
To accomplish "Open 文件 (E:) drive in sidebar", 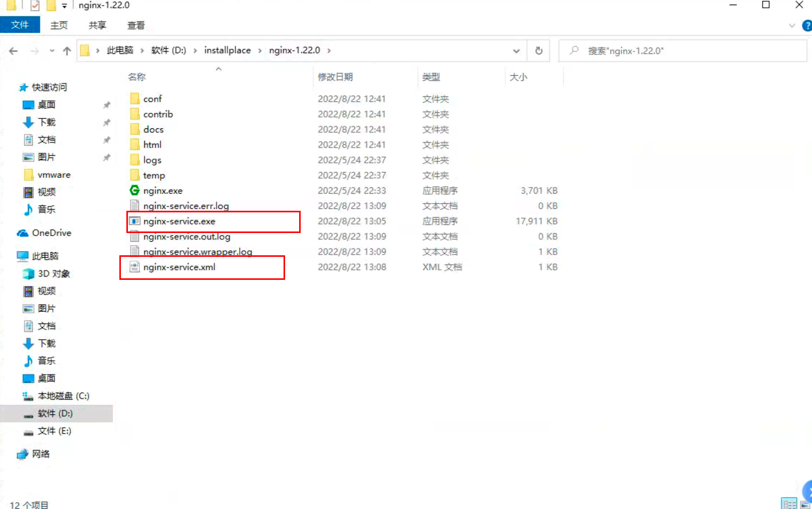I will 54,431.
